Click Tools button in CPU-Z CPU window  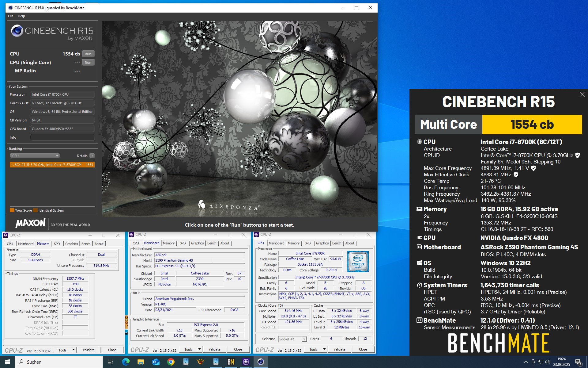pyautogui.click(x=313, y=349)
